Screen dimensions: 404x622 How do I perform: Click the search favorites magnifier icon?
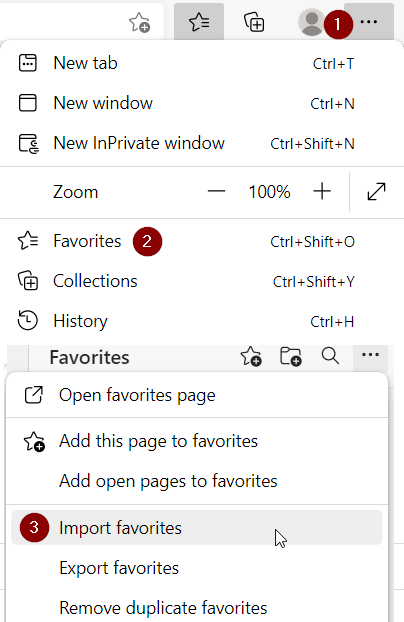click(330, 356)
